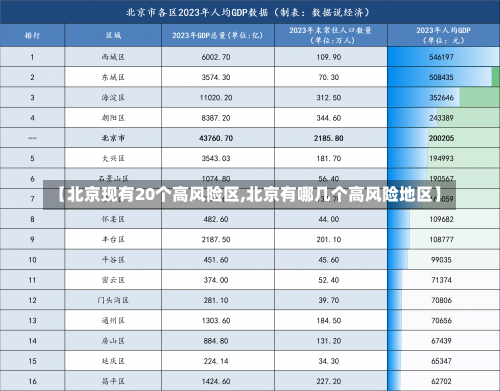Click population value '201.10'

[x=329, y=239]
